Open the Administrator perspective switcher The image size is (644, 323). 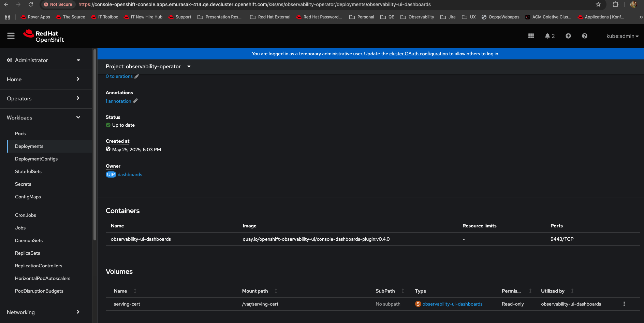click(44, 60)
